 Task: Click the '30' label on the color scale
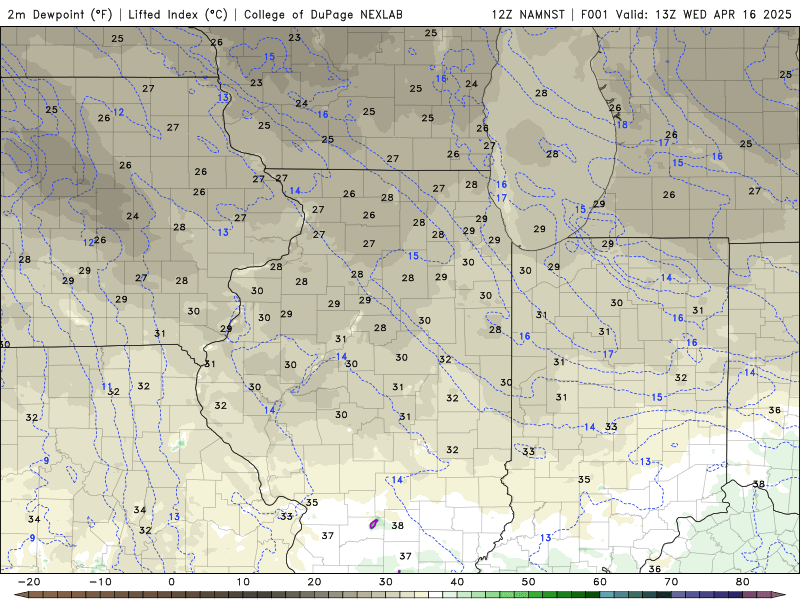(386, 582)
